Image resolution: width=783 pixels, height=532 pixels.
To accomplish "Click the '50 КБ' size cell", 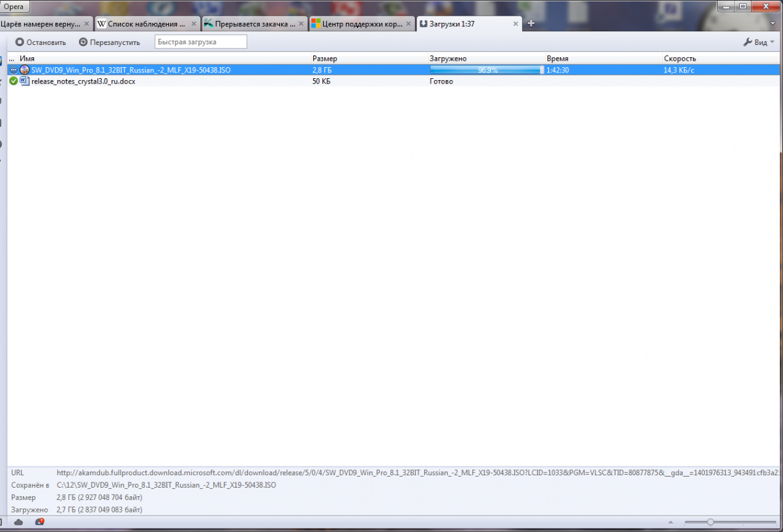I will [322, 81].
